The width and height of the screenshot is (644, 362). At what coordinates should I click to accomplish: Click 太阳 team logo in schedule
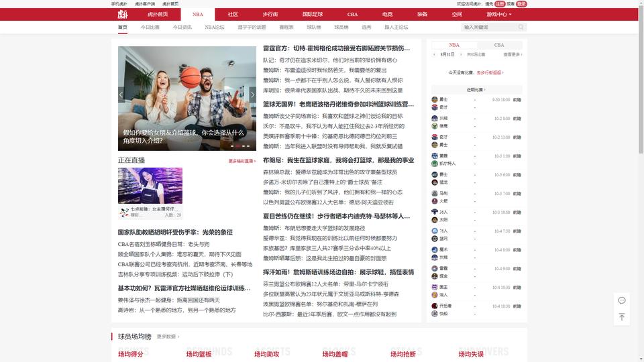(435, 220)
